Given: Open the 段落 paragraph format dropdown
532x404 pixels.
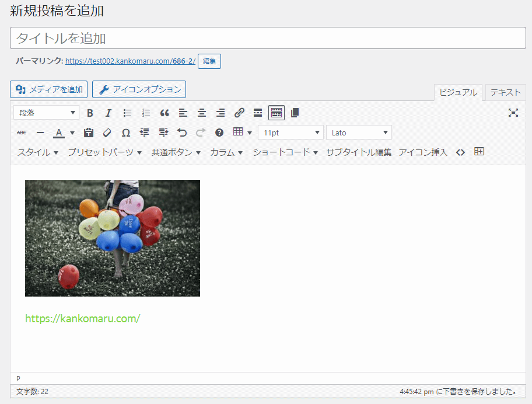Looking at the screenshot, I should 47,113.
